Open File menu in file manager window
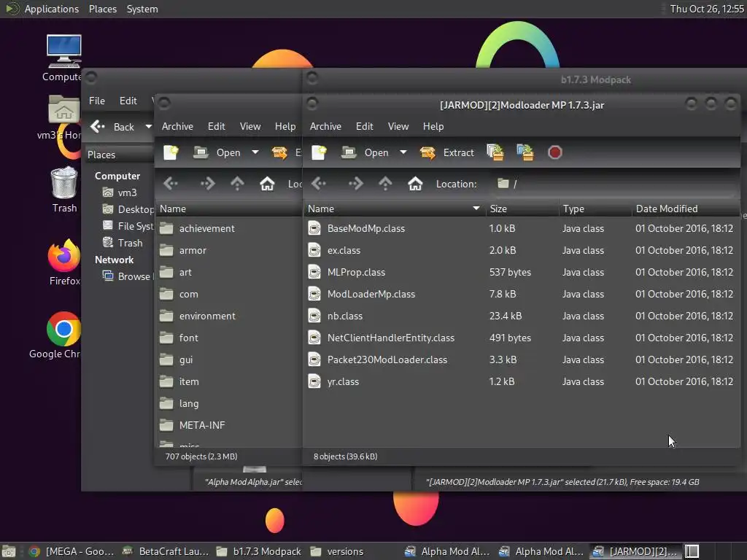The height and width of the screenshot is (560, 747). 97,101
